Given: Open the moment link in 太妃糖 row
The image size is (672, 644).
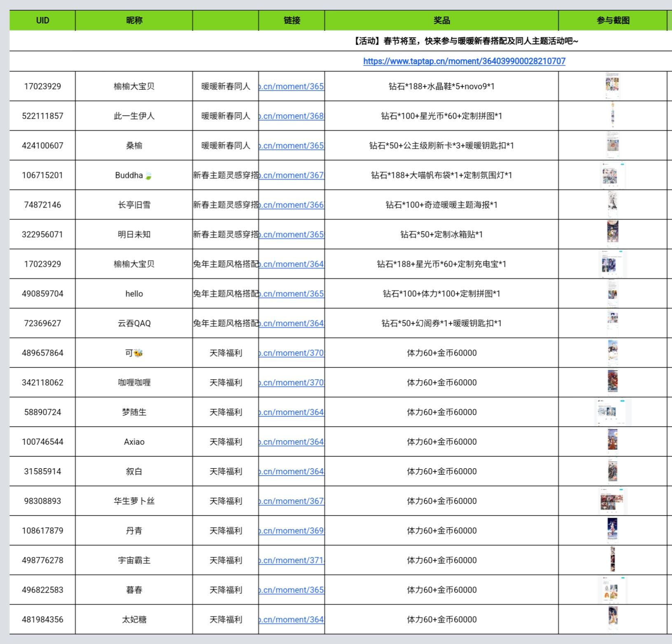Looking at the screenshot, I should pos(292,620).
